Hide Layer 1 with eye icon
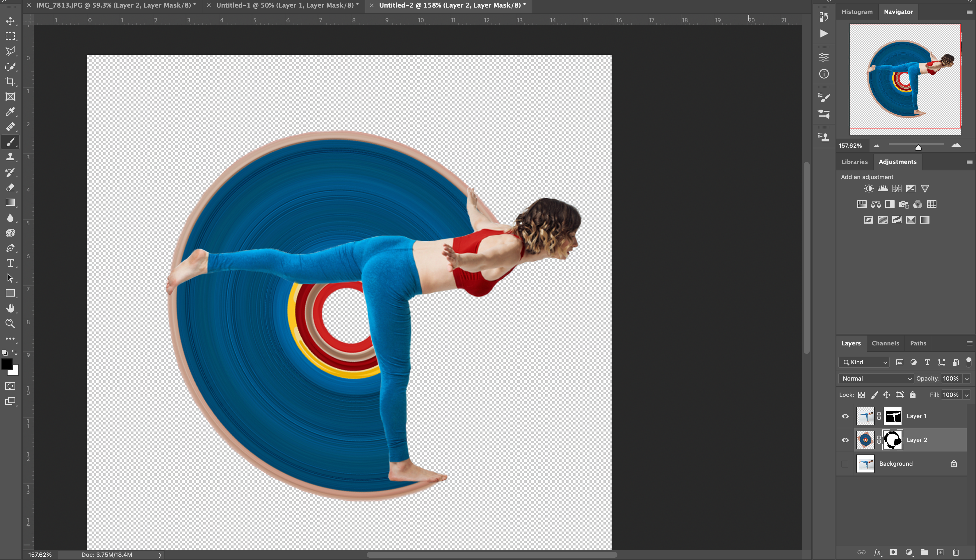 [845, 416]
